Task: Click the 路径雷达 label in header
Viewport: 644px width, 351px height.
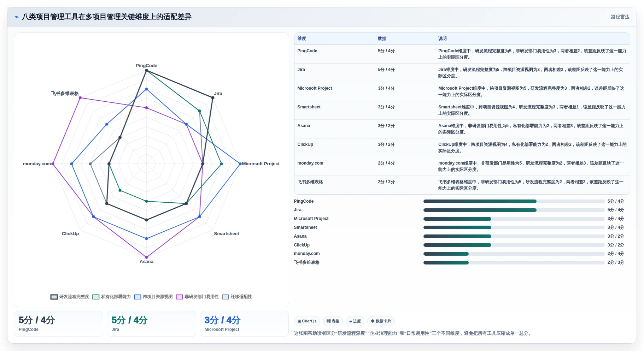Action: 620,17
